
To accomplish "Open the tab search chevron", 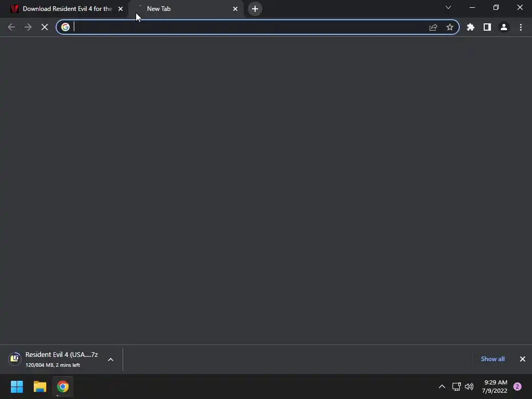I will pos(448,7).
